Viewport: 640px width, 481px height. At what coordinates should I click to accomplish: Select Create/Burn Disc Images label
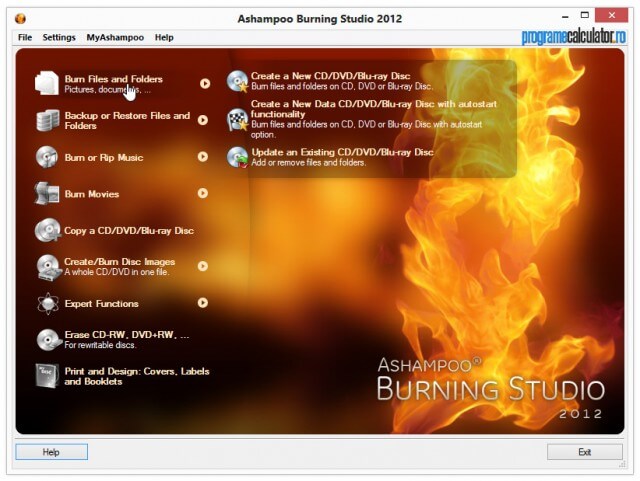tap(120, 262)
